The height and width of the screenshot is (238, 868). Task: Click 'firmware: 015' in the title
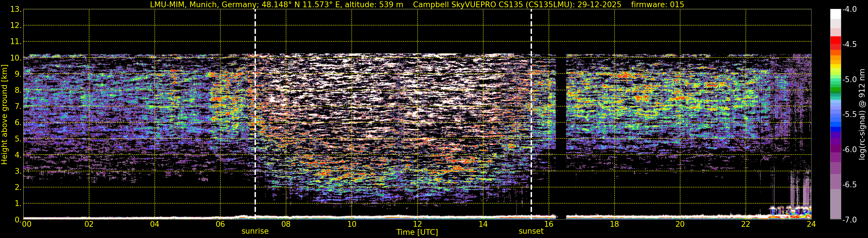coord(657,4)
